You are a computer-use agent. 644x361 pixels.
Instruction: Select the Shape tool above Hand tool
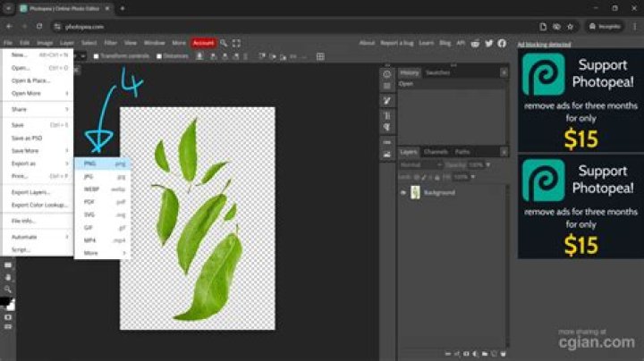pos(8,265)
